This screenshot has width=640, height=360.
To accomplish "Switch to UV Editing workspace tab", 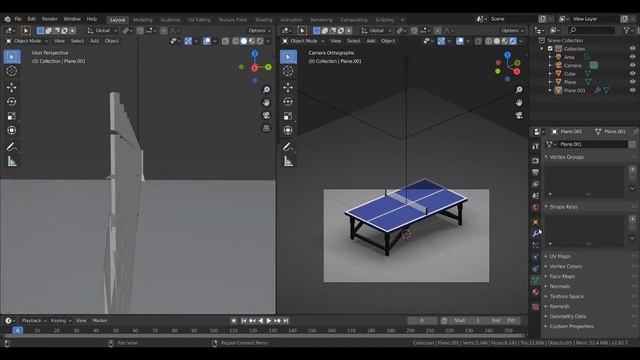I will (199, 20).
